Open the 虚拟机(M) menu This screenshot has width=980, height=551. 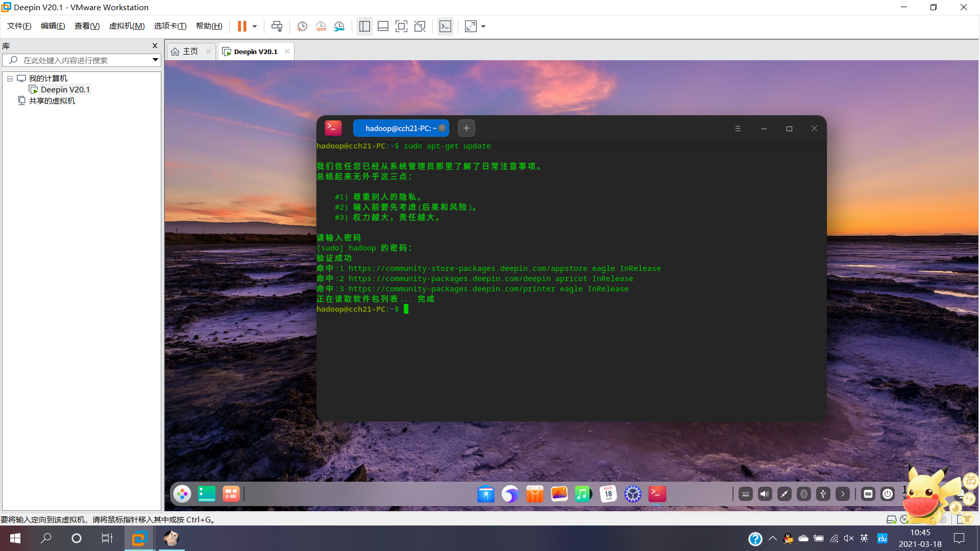[127, 26]
